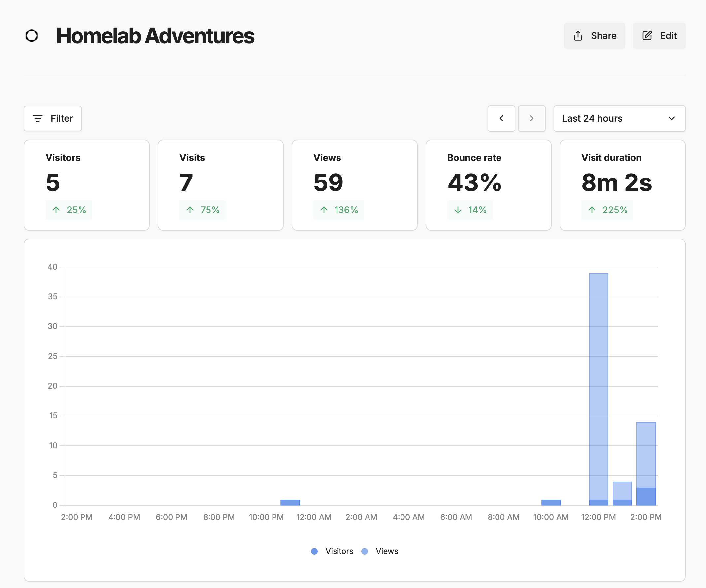Click the Homelab Adventures title
This screenshot has height=588, width=706.
[155, 35]
